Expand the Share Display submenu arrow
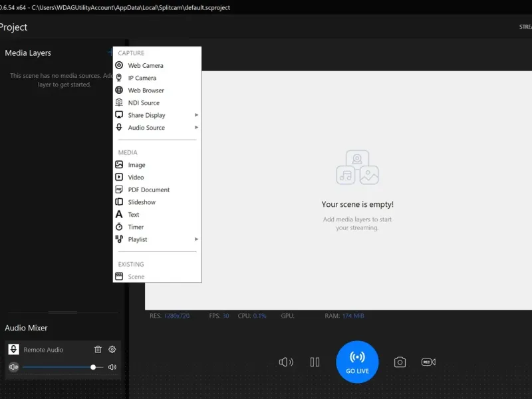This screenshot has width=532, height=399. click(196, 115)
